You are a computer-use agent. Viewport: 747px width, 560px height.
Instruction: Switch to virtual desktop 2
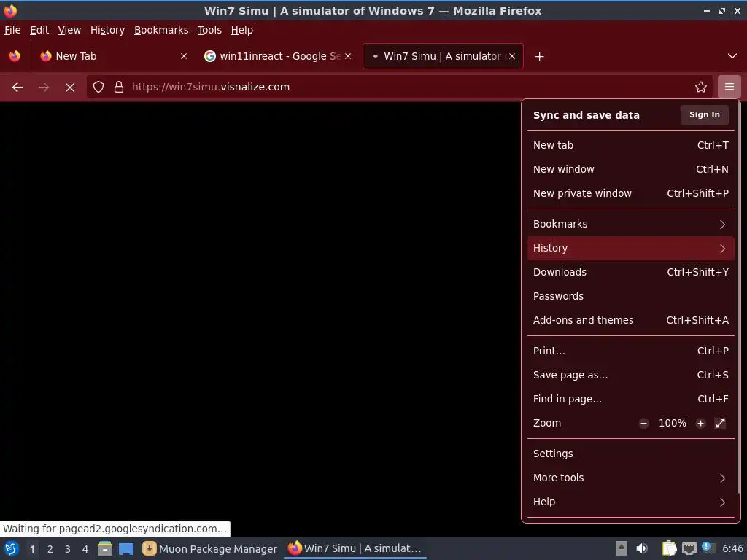pos(50,549)
